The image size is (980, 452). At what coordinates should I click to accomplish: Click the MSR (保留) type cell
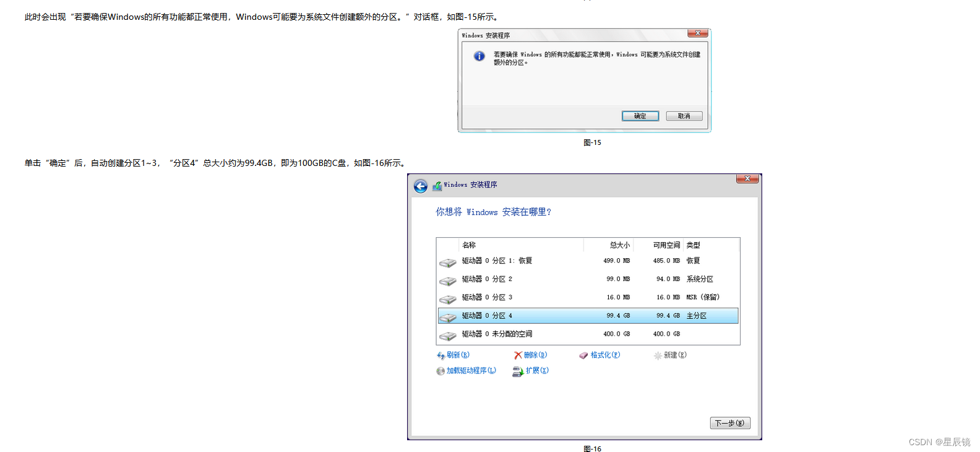point(703,297)
